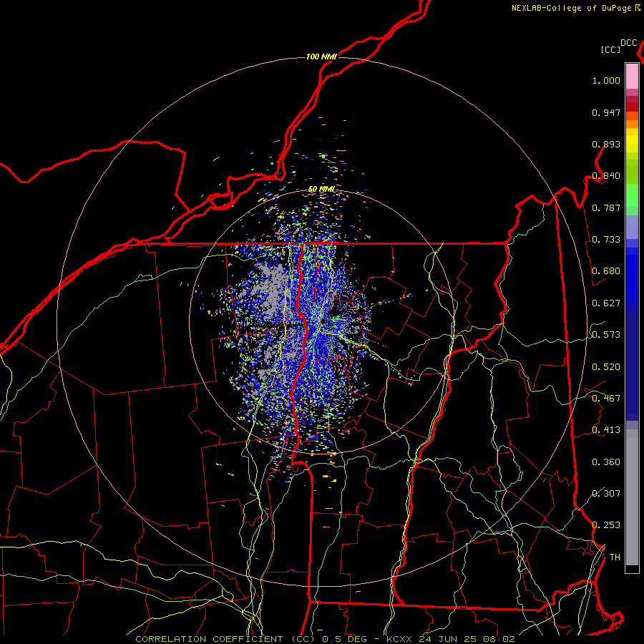The image size is (644, 644).
Task: Click the [CC] legend unit label
Action: point(611,49)
